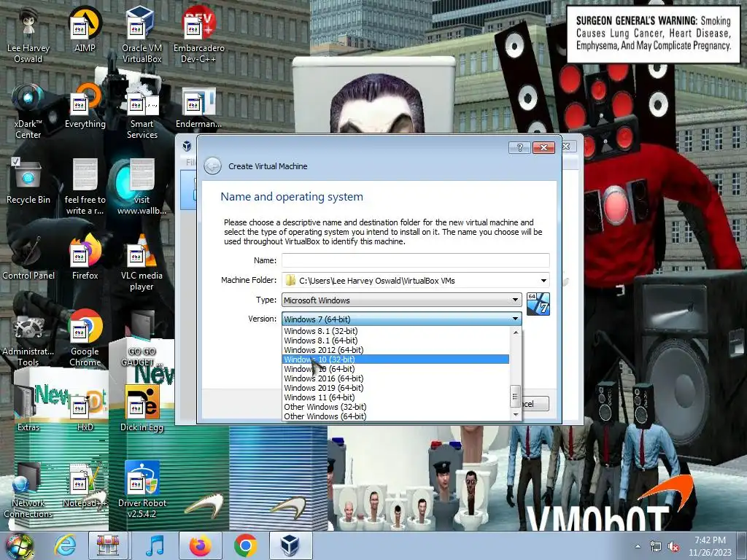Open the network tray icon

click(656, 547)
